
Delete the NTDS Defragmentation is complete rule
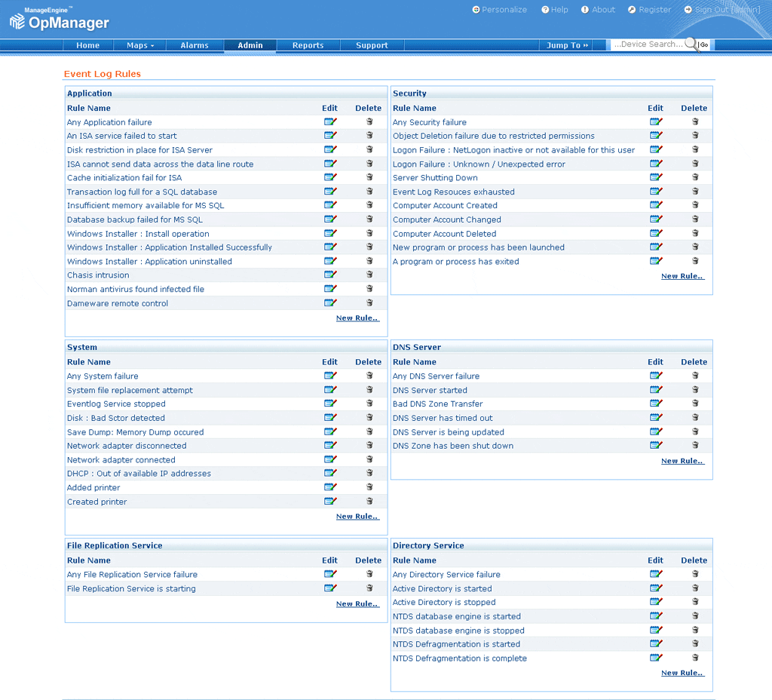tap(695, 658)
